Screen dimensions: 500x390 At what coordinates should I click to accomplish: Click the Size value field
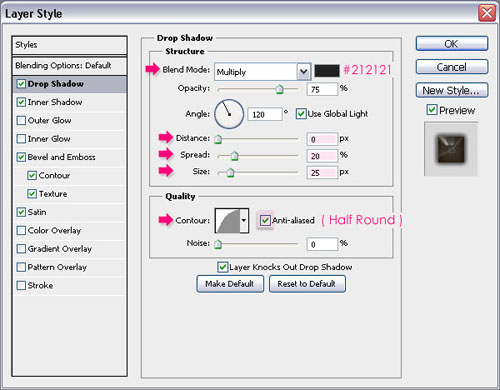coord(322,173)
